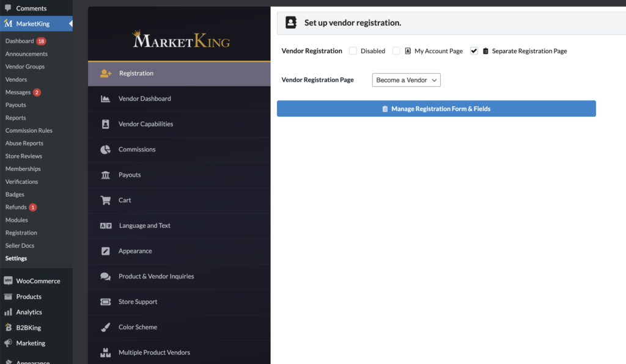Click the Refunds count badge 1

[33, 207]
